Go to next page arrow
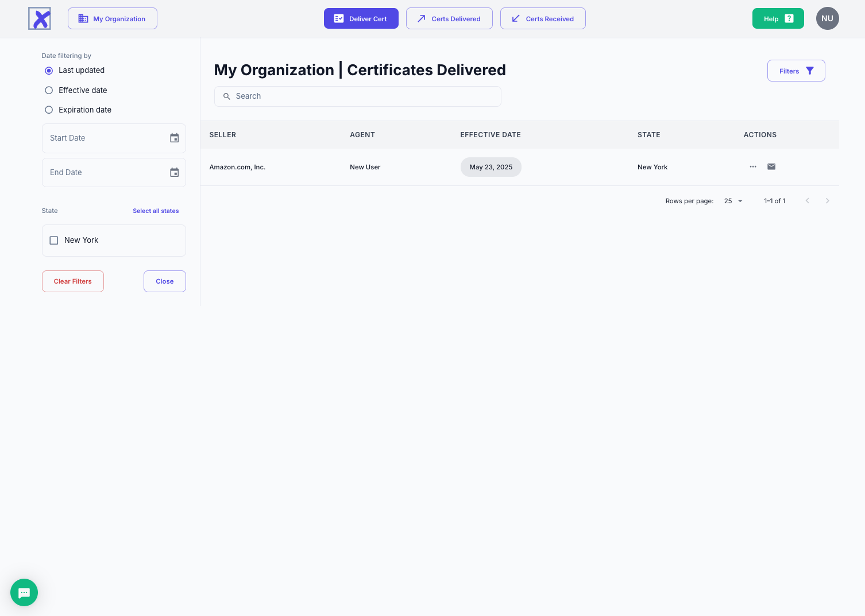This screenshot has width=865, height=616. 827,201
